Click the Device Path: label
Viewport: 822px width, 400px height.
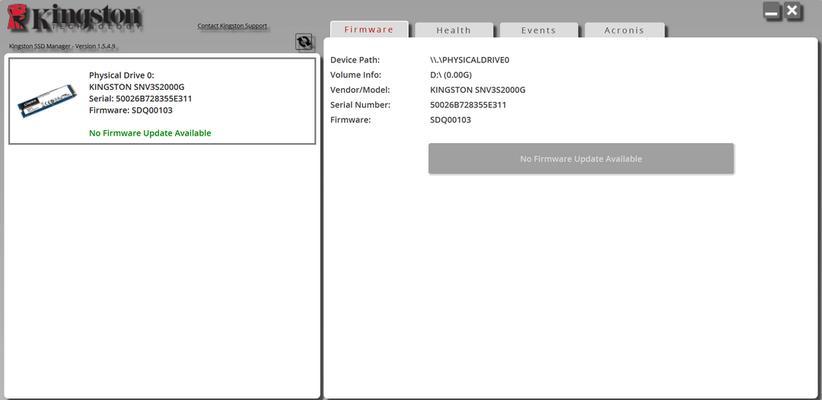click(x=355, y=60)
